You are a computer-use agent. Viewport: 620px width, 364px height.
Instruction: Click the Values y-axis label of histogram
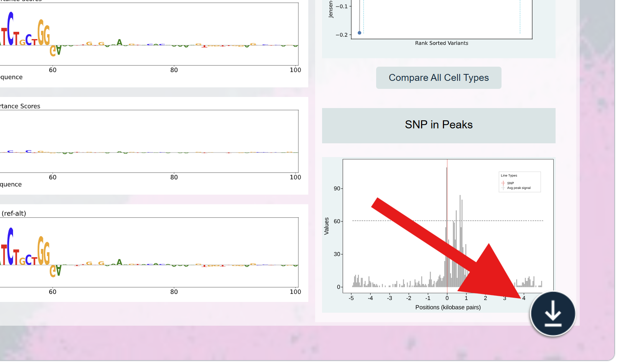327,226
